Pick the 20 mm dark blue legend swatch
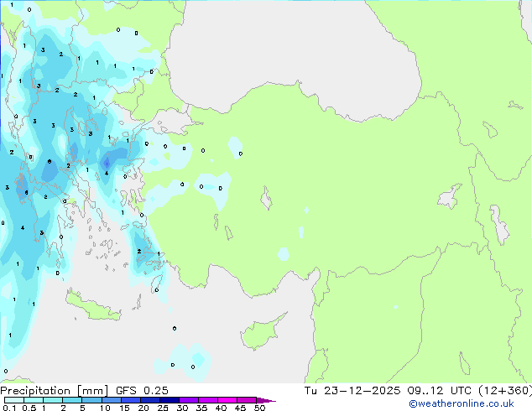The width and height of the screenshot is (532, 411). click(150, 401)
